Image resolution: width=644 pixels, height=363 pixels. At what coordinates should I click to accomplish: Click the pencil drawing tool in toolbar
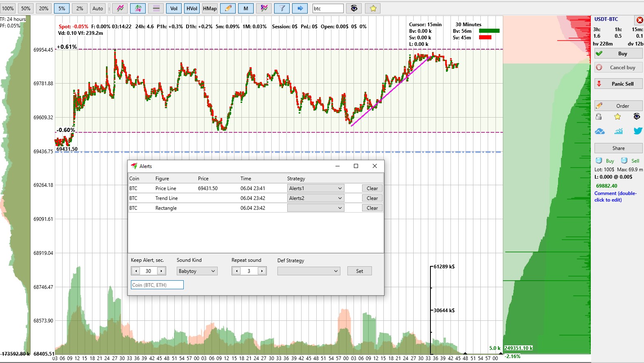pos(228,8)
